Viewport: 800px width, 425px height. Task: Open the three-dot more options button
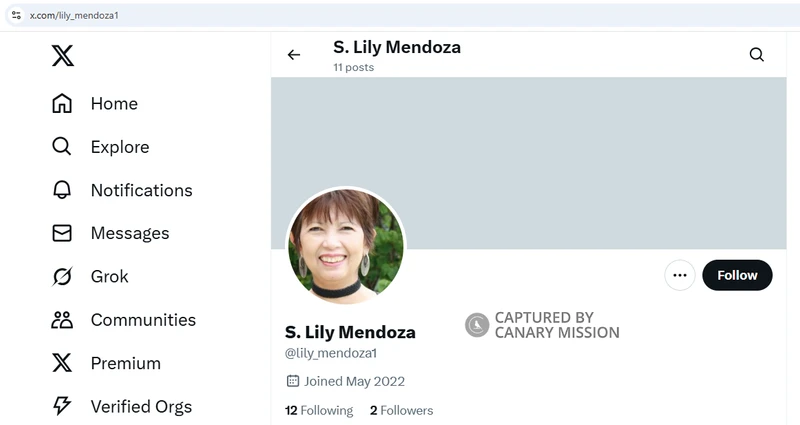click(x=680, y=275)
